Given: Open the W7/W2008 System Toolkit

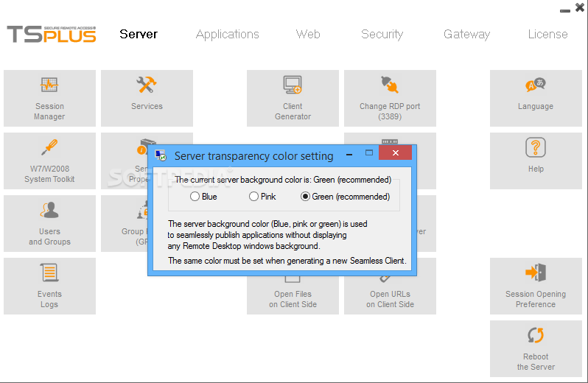Looking at the screenshot, I should coord(49,161).
